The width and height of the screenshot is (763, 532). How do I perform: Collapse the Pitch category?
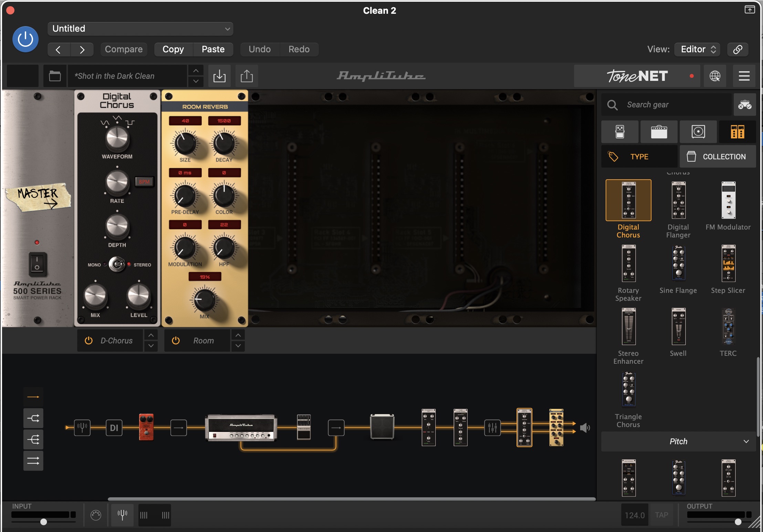point(678,441)
